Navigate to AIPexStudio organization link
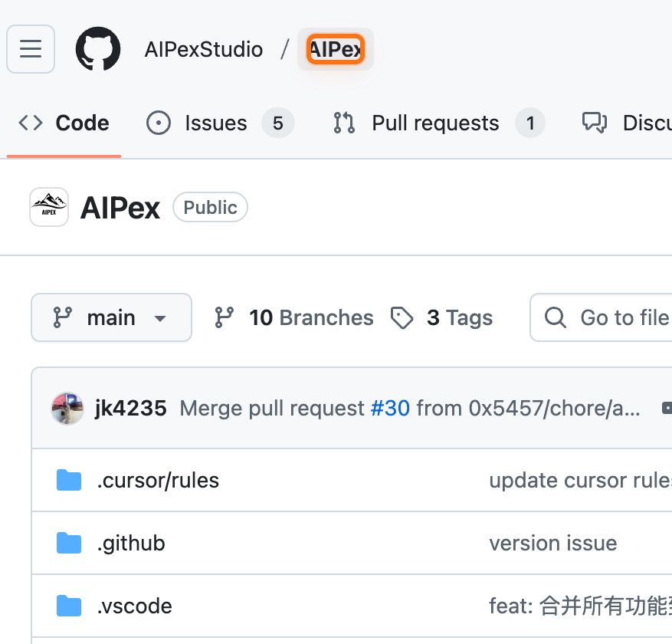 tap(203, 48)
